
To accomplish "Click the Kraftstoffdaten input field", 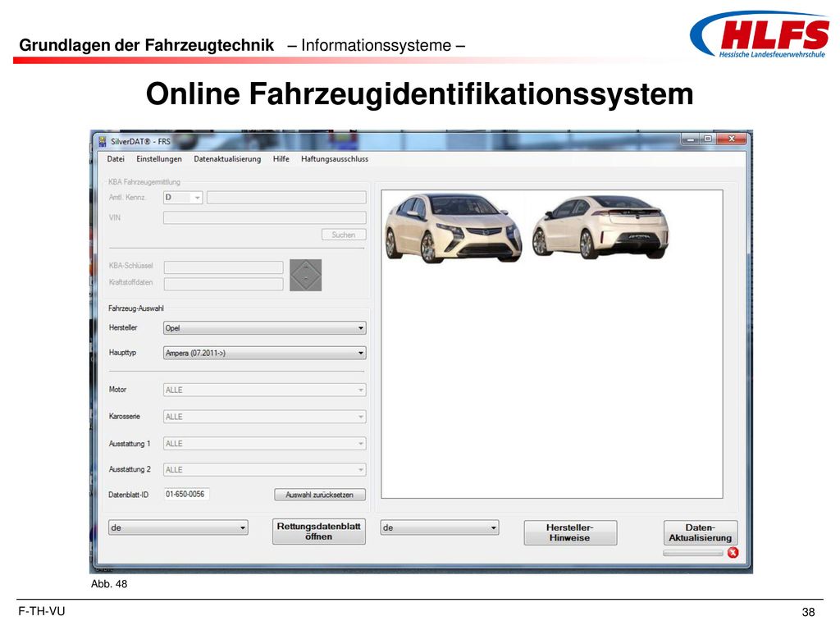I will pyautogui.click(x=223, y=283).
